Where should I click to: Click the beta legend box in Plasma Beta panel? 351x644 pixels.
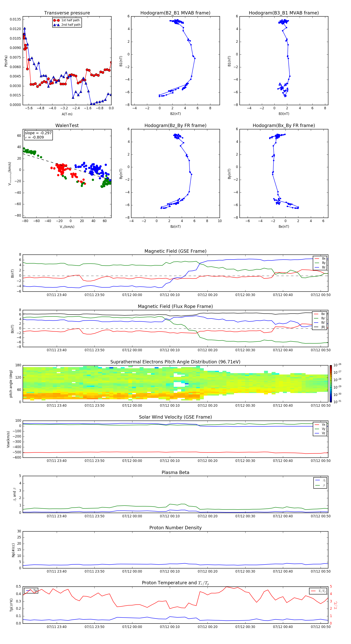tap(320, 483)
